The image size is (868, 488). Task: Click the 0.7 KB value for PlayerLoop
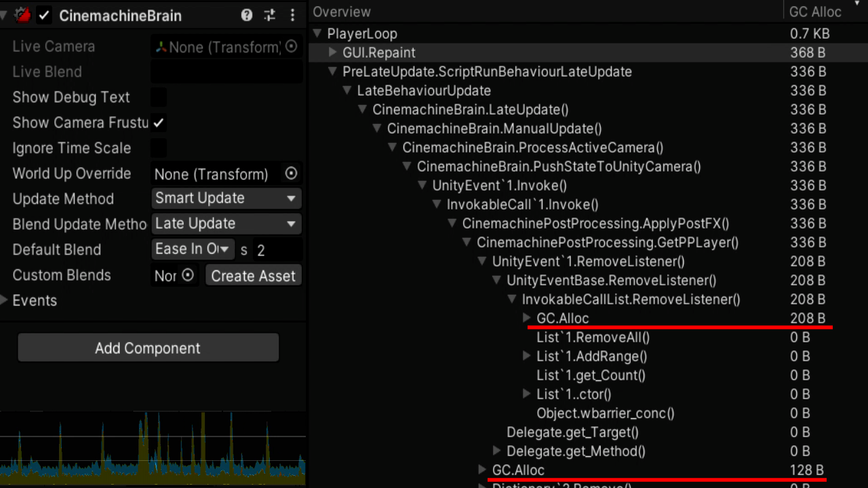[x=810, y=33]
